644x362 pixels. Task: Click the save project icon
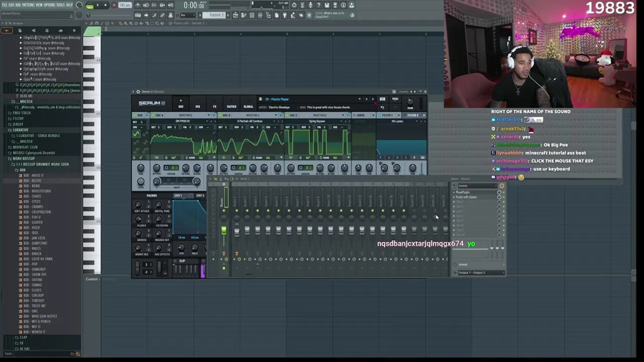(327, 6)
